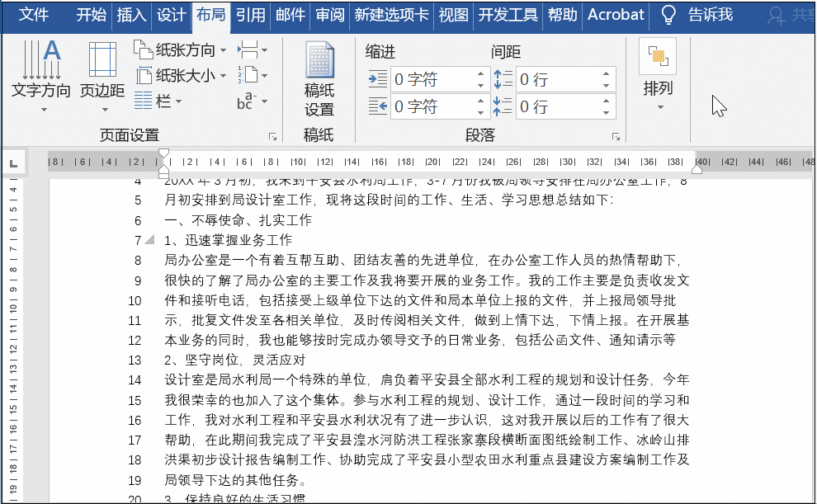Open the 段落 dialog box launcher

[x=616, y=134]
